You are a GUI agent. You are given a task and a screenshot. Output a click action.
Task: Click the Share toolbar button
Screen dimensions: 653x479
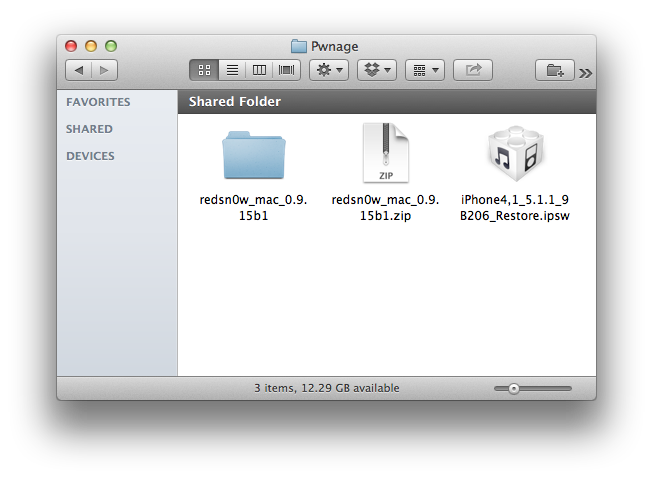pos(473,70)
